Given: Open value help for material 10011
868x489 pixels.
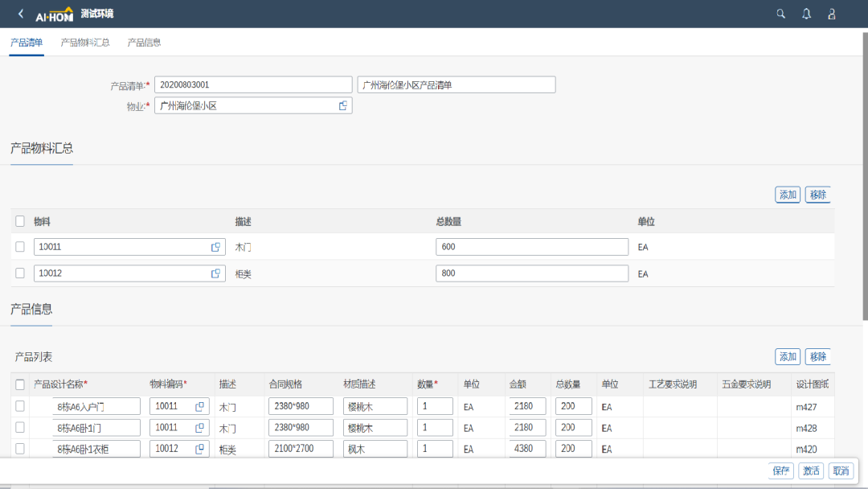Looking at the screenshot, I should coord(215,247).
